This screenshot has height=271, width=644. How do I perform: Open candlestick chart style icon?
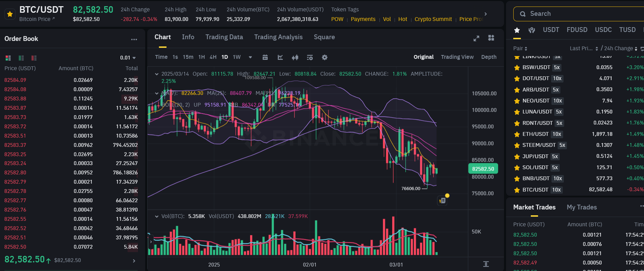pos(295,57)
